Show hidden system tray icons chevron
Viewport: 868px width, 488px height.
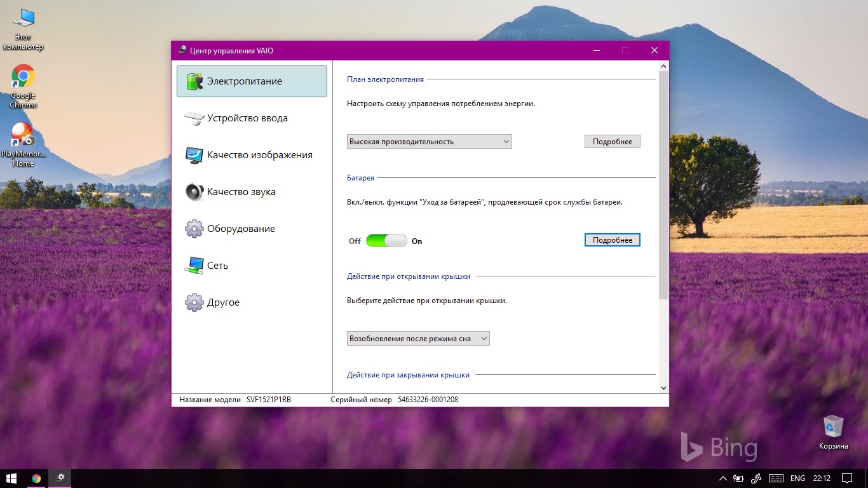722,478
